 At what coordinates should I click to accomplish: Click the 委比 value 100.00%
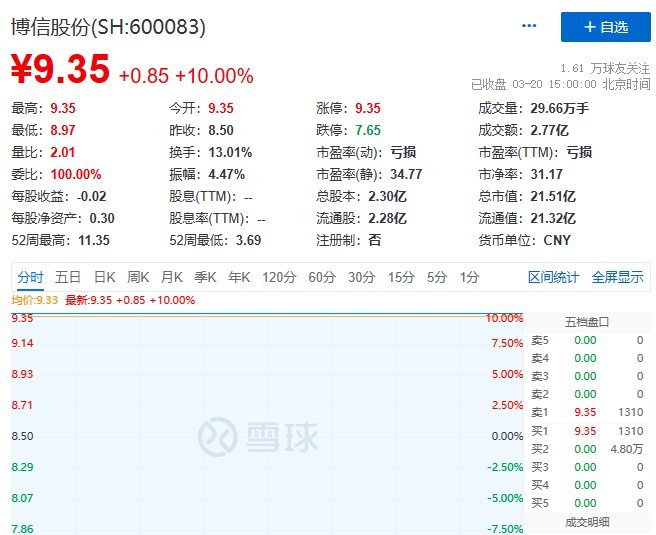(76, 174)
